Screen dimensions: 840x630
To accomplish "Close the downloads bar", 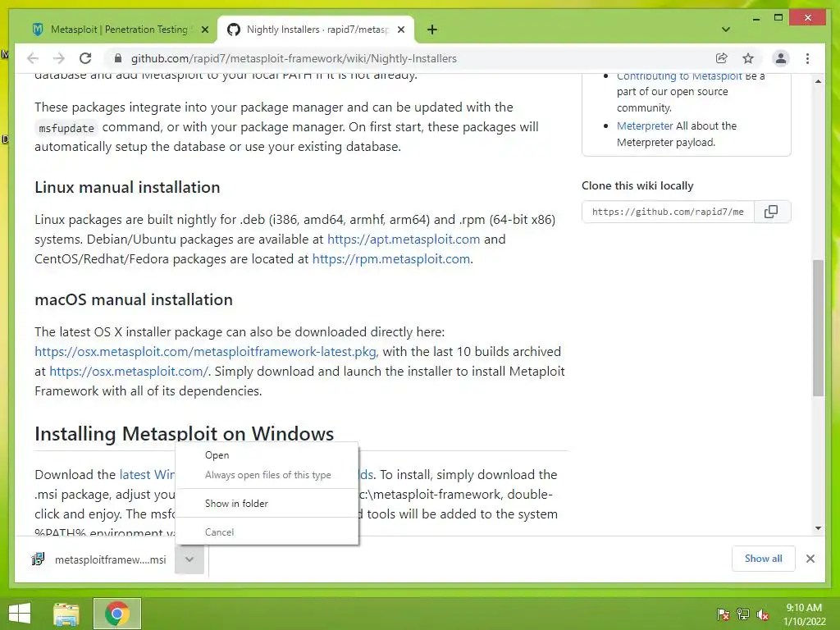I will coord(810,559).
